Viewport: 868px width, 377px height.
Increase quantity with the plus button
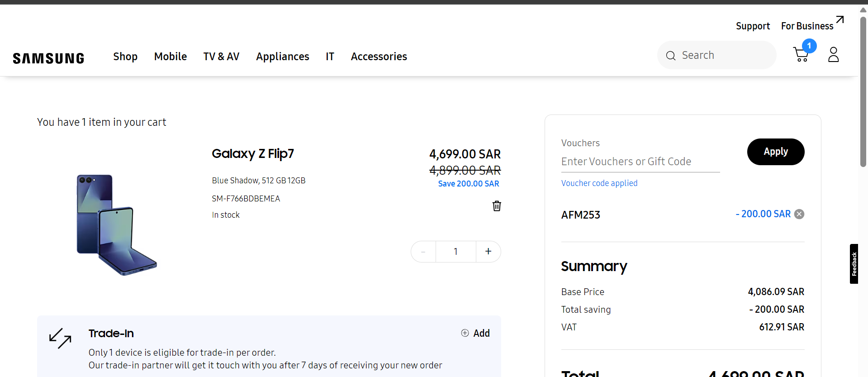point(488,251)
